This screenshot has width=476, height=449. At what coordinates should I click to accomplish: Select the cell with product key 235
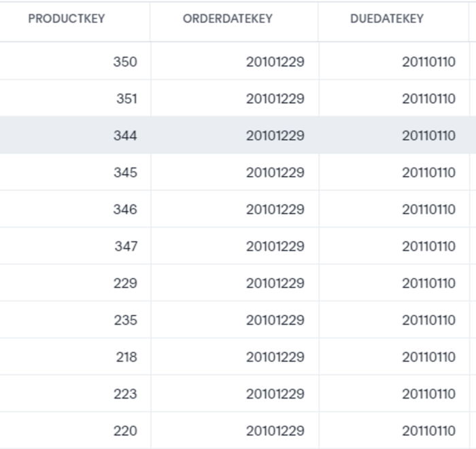(125, 320)
